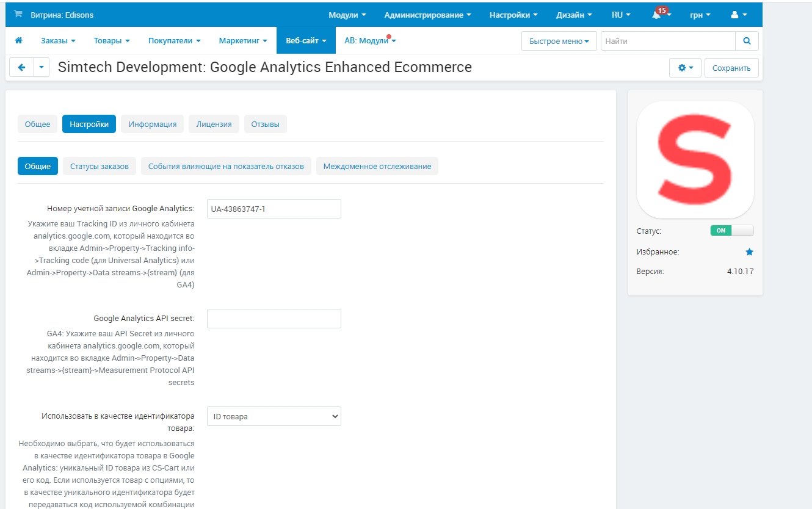Click the Номер учетной записи Google Analytics label
The width and height of the screenshot is (812, 509).
tap(121, 209)
